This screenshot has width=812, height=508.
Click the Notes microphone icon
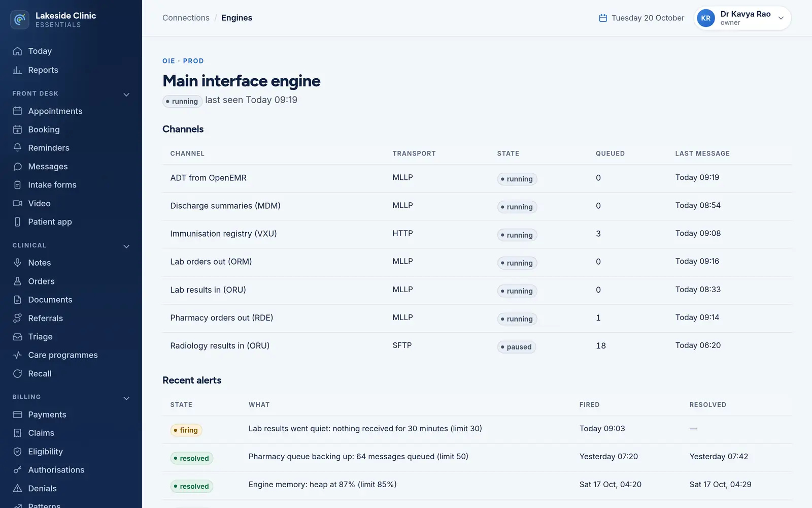click(x=17, y=263)
